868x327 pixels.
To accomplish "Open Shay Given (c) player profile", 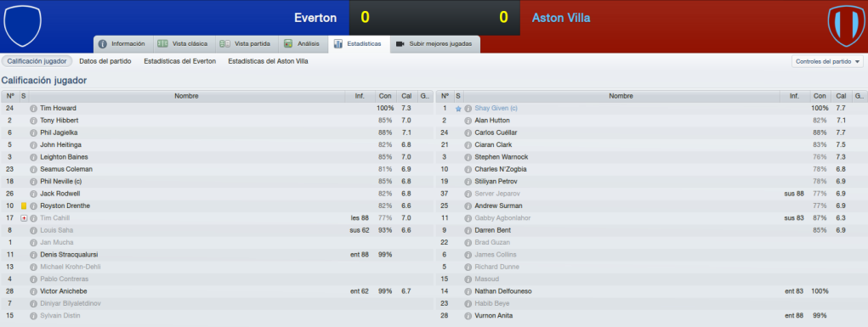I will tap(496, 109).
